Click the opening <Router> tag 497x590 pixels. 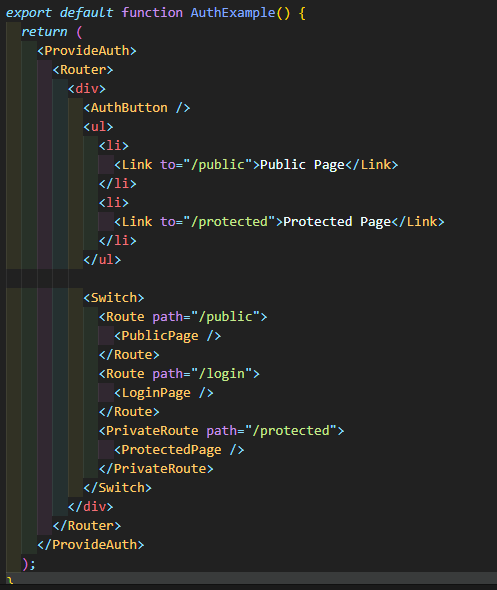point(83,70)
